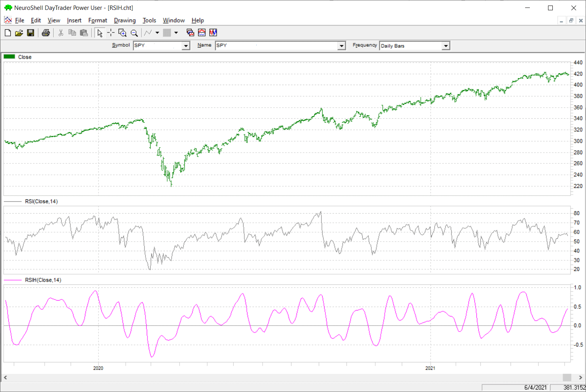The height and width of the screenshot is (392, 586).
Task: Open the Help menu
Action: coord(198,21)
